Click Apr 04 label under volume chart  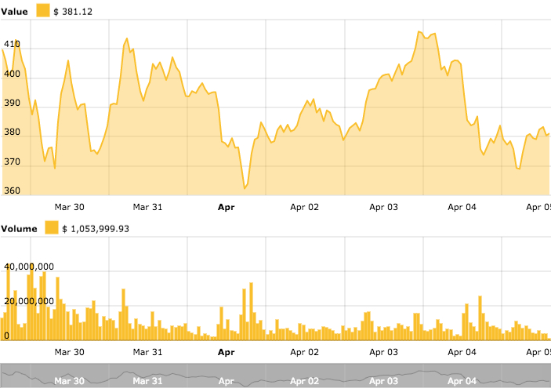tap(462, 352)
